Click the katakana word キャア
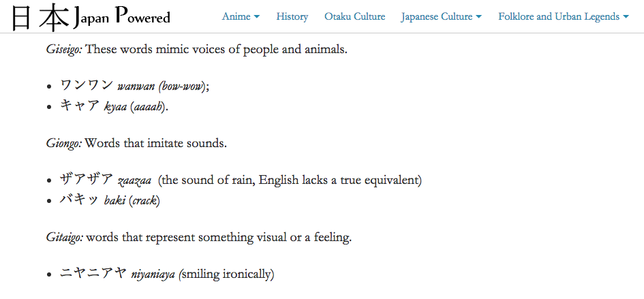The image size is (644, 299). pyautogui.click(x=80, y=107)
